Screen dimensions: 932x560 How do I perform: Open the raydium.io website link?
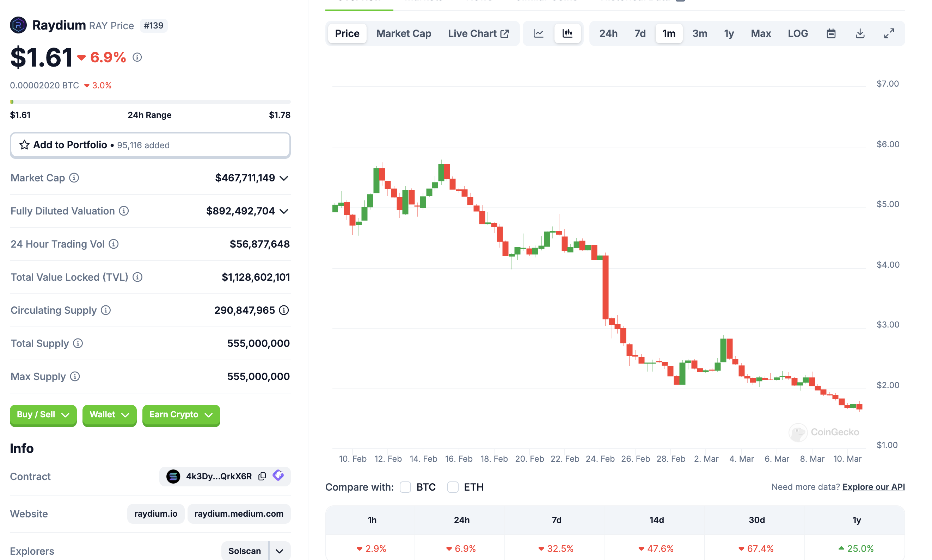tap(155, 514)
